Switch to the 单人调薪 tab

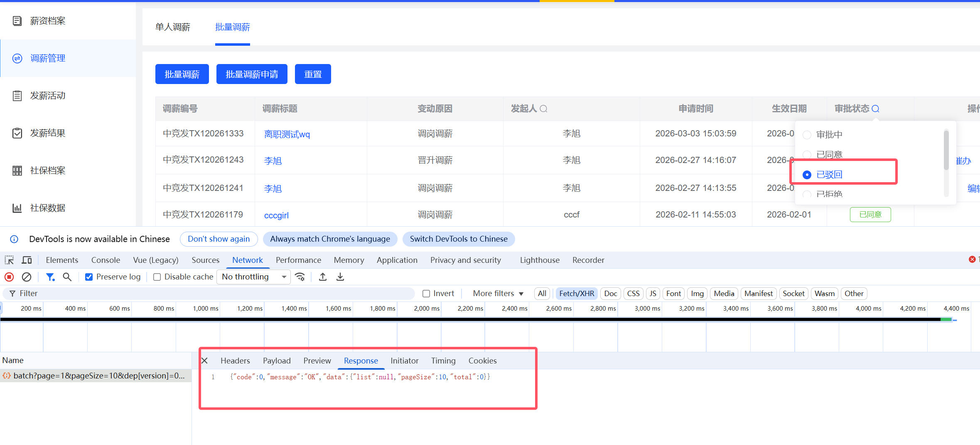tap(172, 27)
